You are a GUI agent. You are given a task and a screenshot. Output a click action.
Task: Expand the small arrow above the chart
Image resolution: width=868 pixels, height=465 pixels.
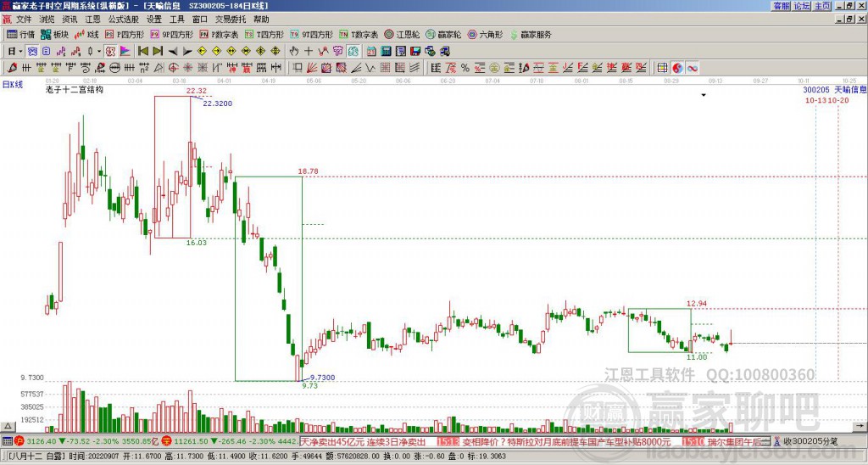point(703,95)
